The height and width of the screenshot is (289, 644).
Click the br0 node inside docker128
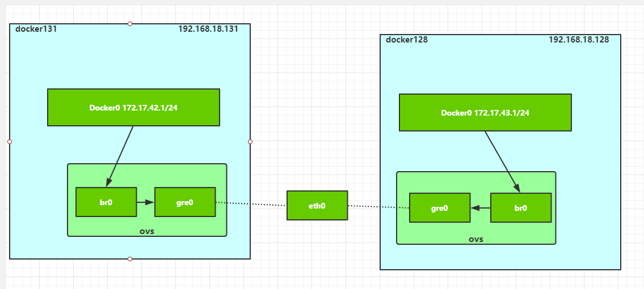click(x=520, y=208)
